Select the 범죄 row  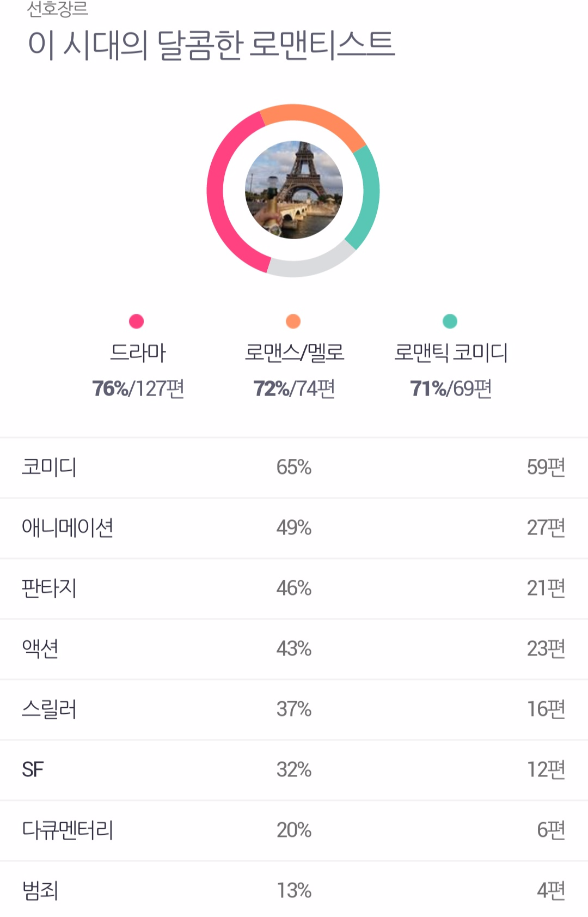(x=294, y=889)
